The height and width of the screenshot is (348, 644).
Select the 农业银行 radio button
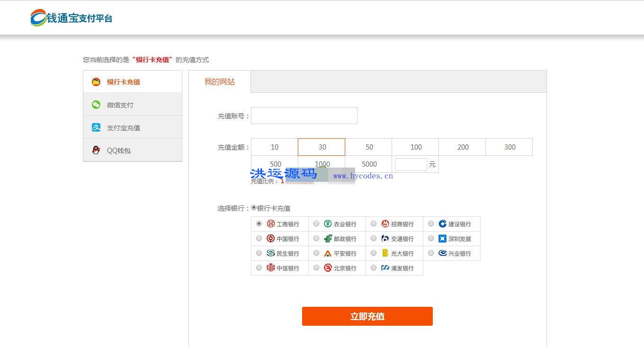click(x=316, y=223)
